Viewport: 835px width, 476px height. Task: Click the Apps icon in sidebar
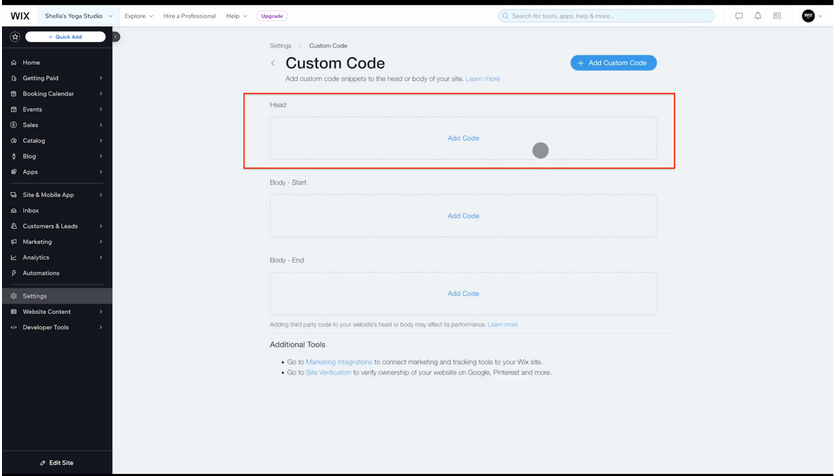[x=14, y=172]
